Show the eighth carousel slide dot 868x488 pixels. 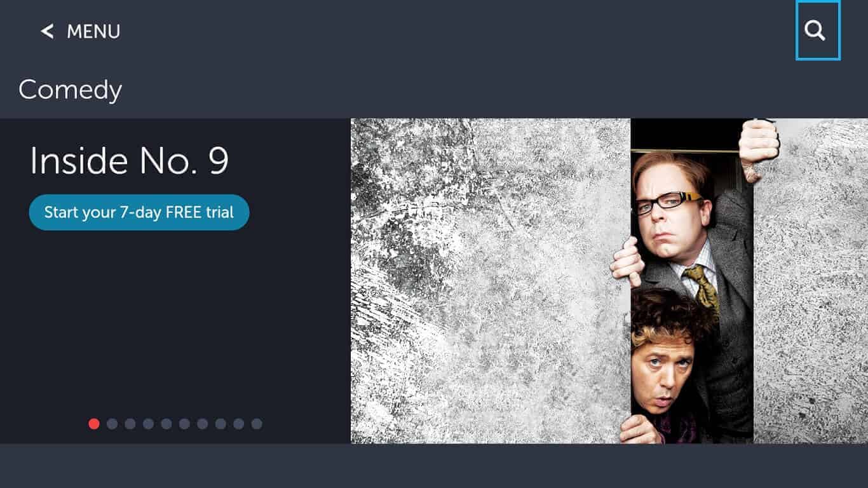pyautogui.click(x=220, y=424)
